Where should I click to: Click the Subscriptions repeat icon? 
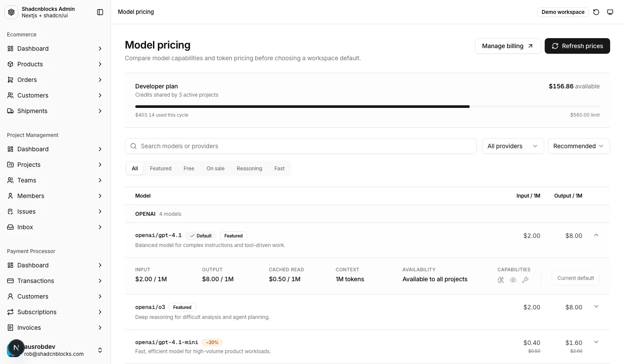click(x=10, y=312)
